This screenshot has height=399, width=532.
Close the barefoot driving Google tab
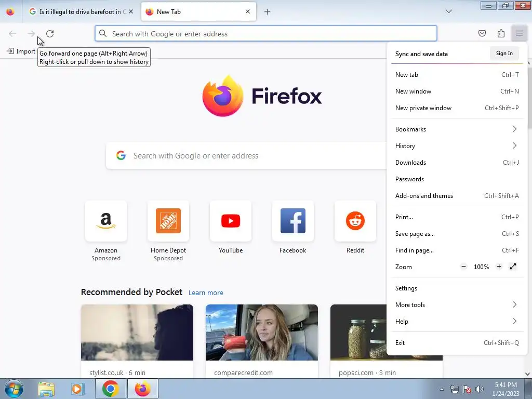(x=131, y=11)
